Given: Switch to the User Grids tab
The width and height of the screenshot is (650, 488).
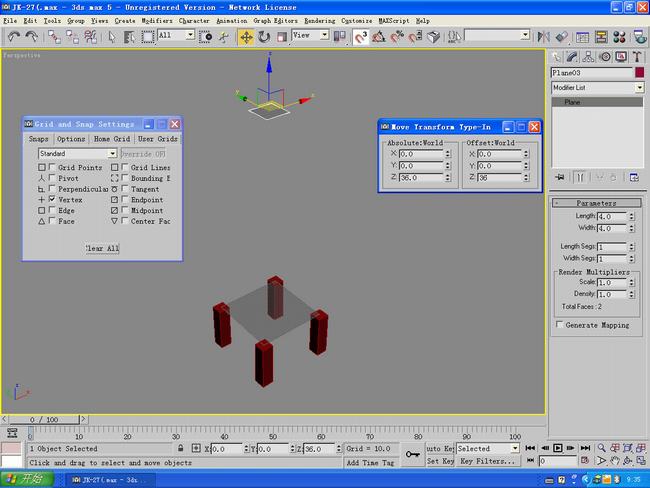Looking at the screenshot, I should coord(158,139).
